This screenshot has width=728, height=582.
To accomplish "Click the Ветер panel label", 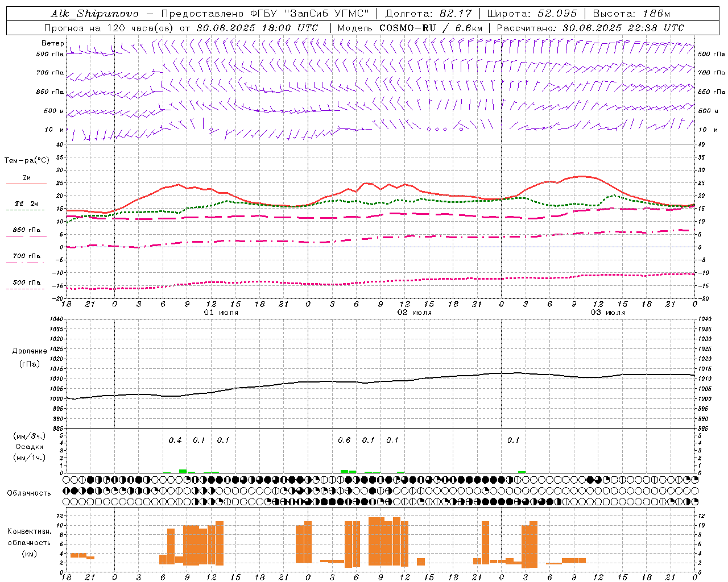I will coord(52,43).
